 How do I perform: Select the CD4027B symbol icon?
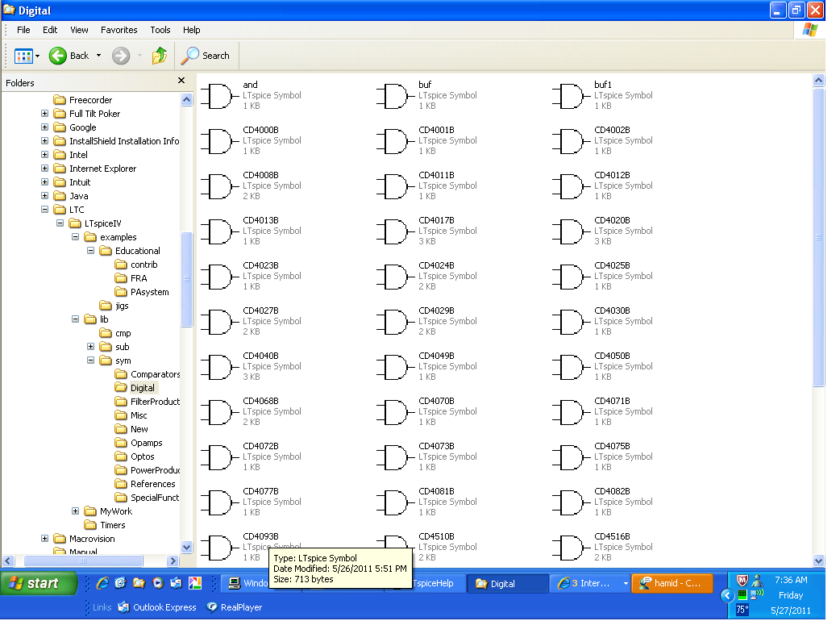tap(219, 322)
